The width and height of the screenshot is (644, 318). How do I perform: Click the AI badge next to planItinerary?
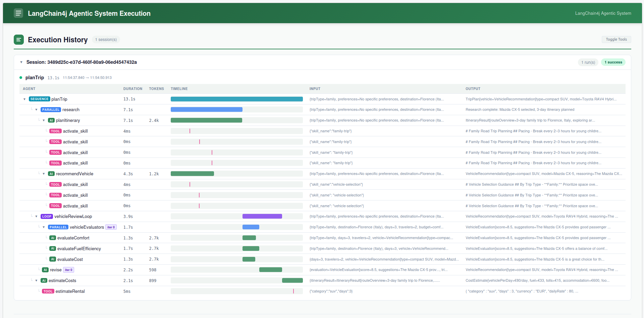point(51,121)
